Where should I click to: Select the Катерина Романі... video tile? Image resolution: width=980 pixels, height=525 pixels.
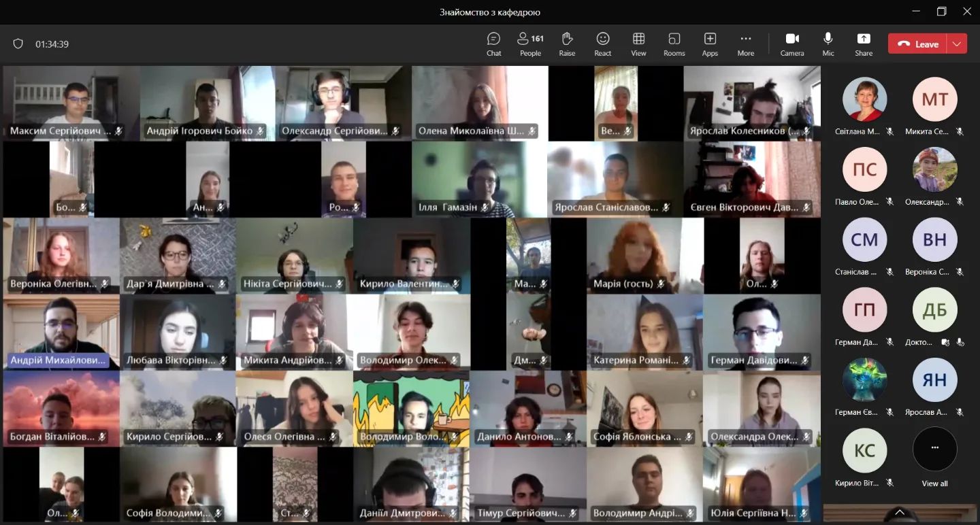(644, 332)
